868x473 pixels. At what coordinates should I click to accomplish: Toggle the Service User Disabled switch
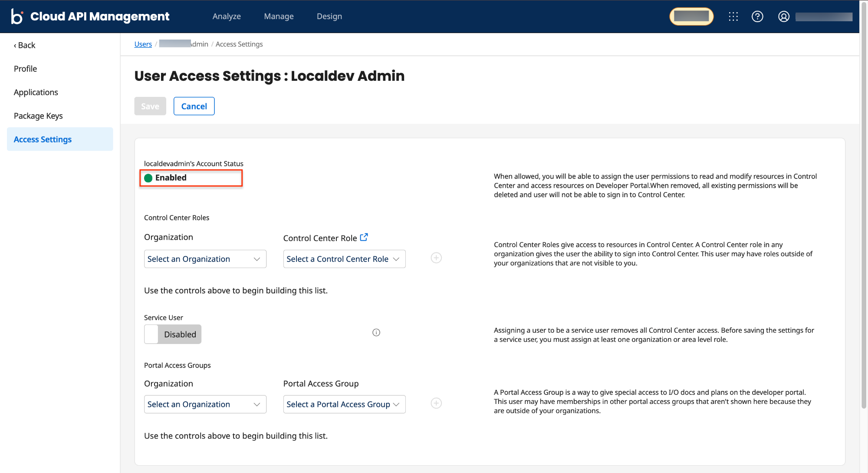point(173,334)
